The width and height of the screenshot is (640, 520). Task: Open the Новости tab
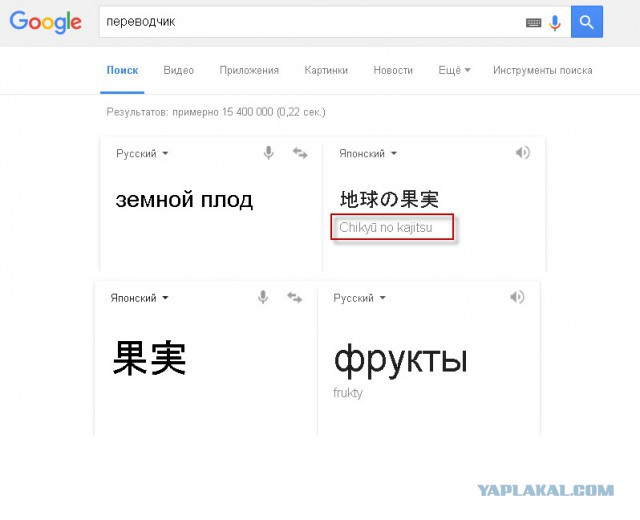click(393, 70)
